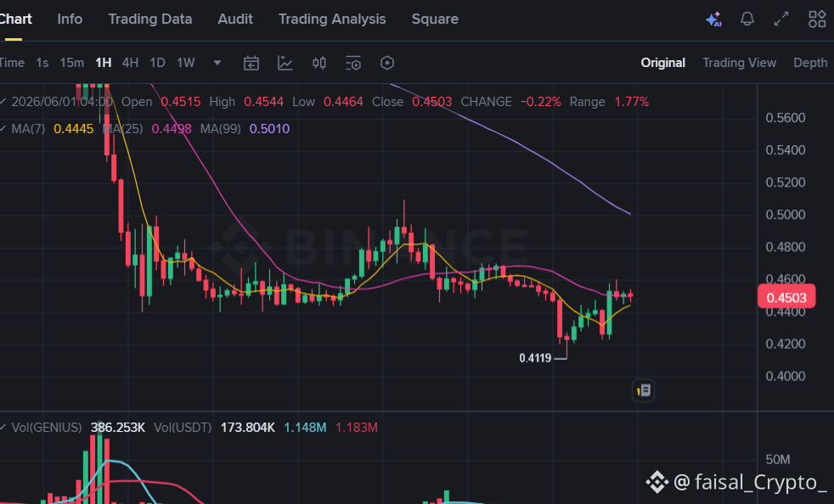Viewport: 834px width, 504px height.
Task: Collapse the MA indicator row chevron
Action: (3, 129)
